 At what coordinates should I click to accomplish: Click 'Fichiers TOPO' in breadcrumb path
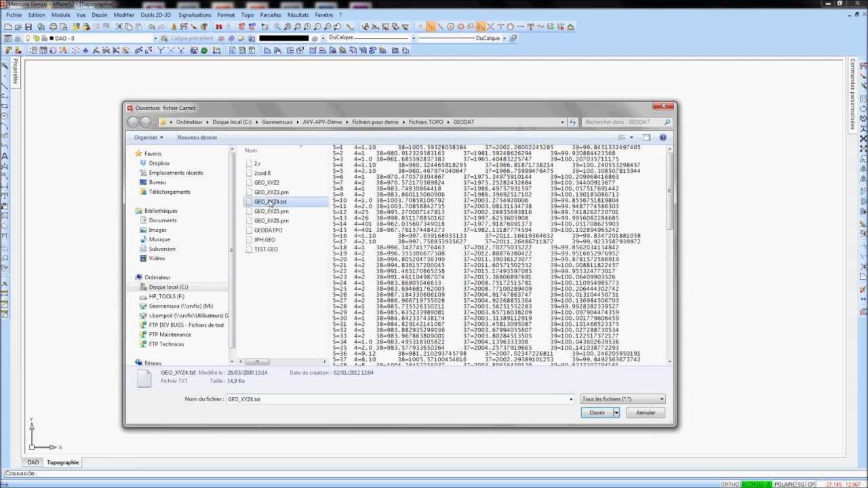click(426, 122)
